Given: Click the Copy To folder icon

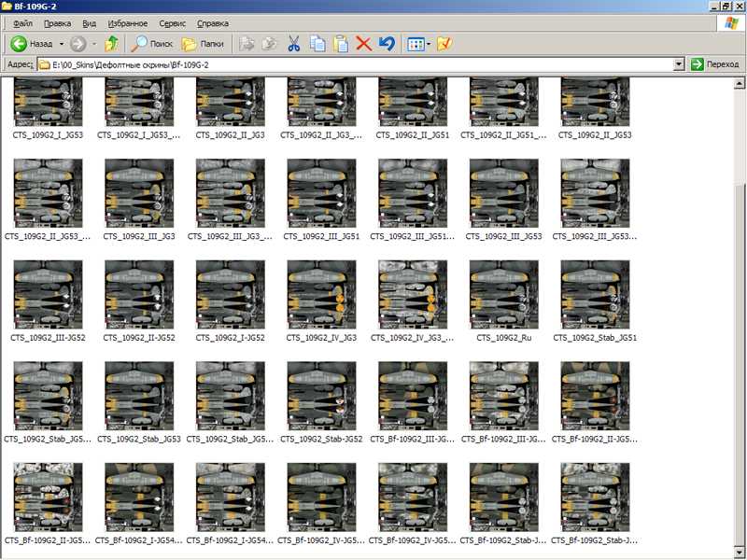Looking at the screenshot, I should (269, 43).
